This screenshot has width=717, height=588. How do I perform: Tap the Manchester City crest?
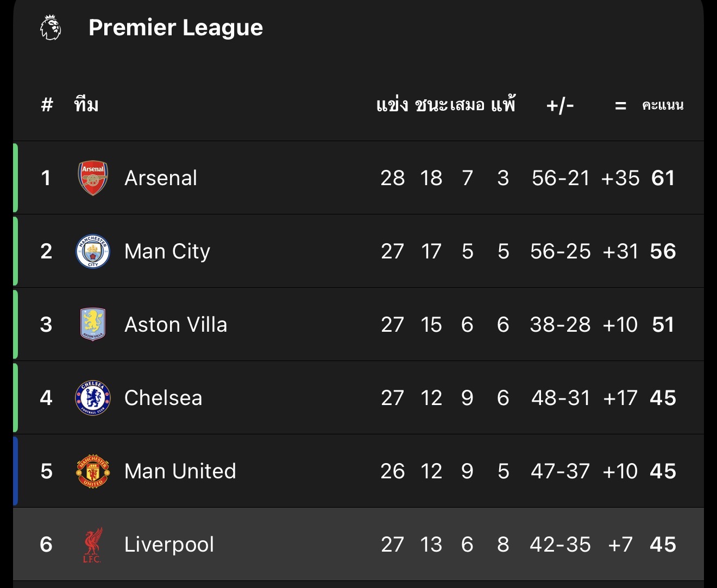tap(93, 251)
